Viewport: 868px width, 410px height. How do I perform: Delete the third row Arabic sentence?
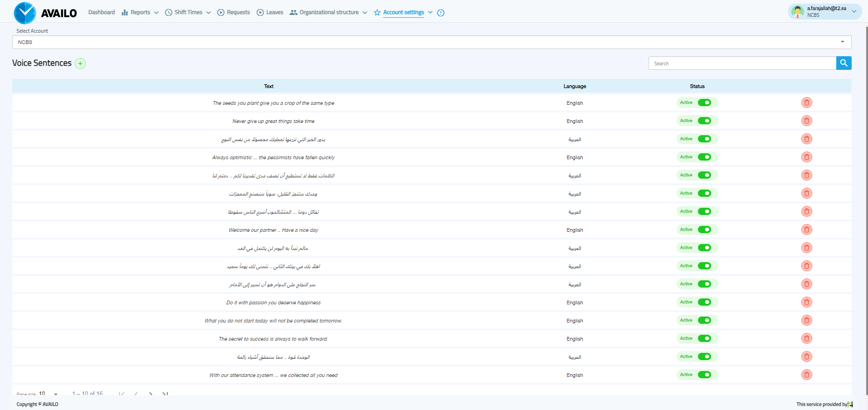806,139
